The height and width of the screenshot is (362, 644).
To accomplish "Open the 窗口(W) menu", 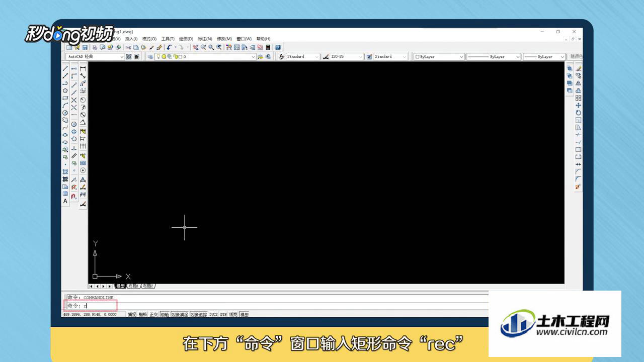I will point(244,39).
